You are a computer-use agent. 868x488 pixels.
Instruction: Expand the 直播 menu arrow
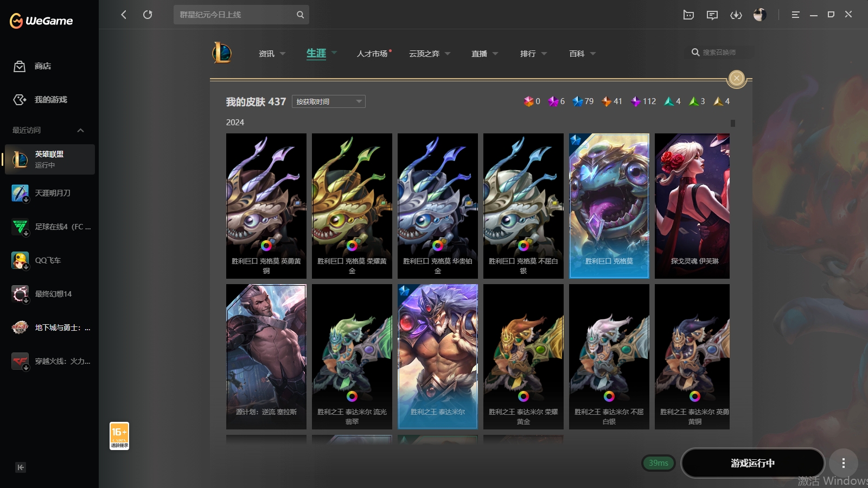[495, 54]
